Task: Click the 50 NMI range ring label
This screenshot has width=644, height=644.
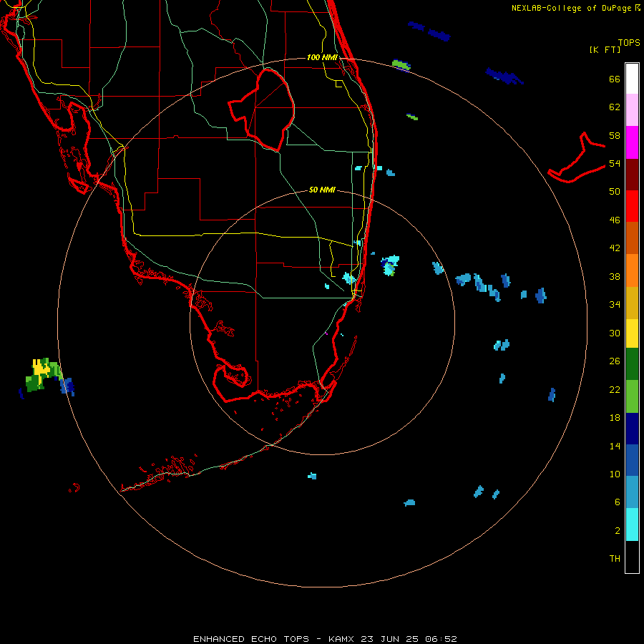Action: tap(322, 190)
